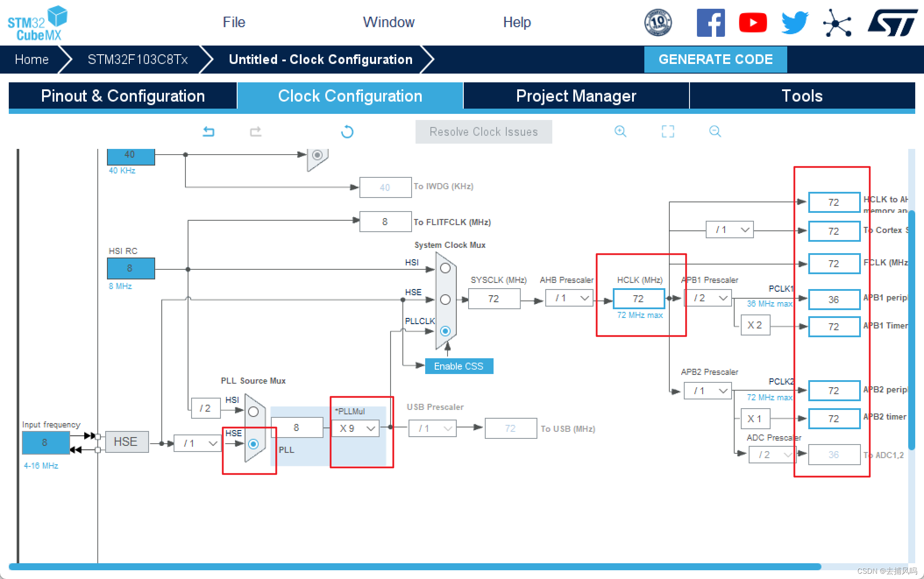Viewport: 924px width, 579px height.
Task: Click the undo arrow icon
Action: [x=209, y=131]
